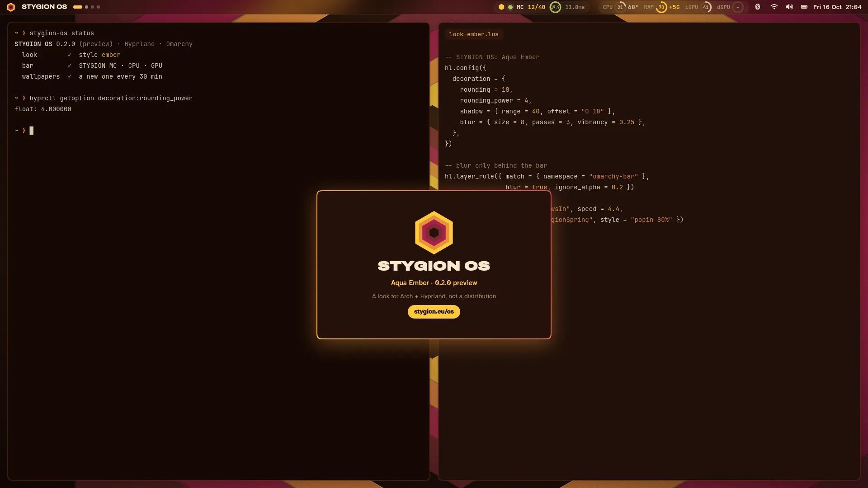868x488 pixels.
Task: Open the RAM 70 usage ring
Action: click(x=661, y=7)
